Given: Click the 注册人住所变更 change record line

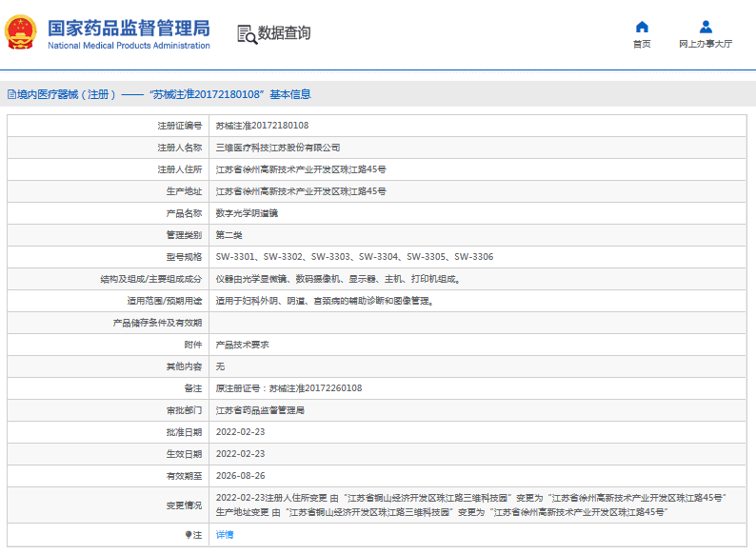Looking at the screenshot, I should point(471,498).
